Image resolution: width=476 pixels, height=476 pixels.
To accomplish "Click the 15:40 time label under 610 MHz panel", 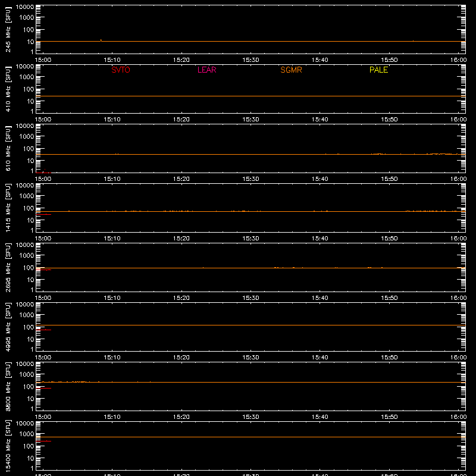I will (x=320, y=179).
